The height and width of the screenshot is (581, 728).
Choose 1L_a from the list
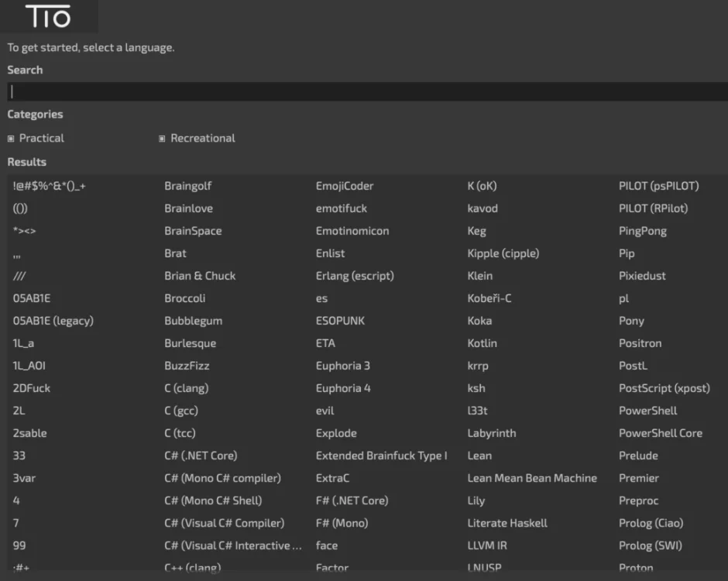[23, 343]
